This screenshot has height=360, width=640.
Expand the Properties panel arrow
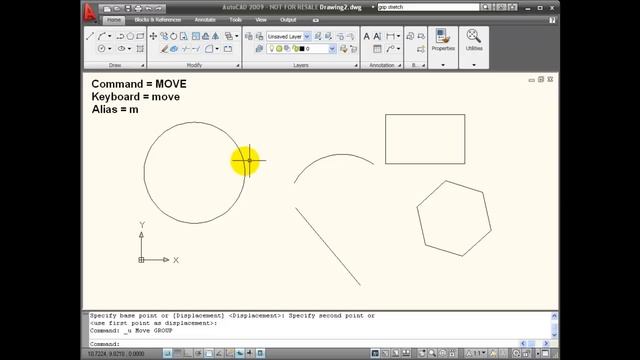(443, 65)
